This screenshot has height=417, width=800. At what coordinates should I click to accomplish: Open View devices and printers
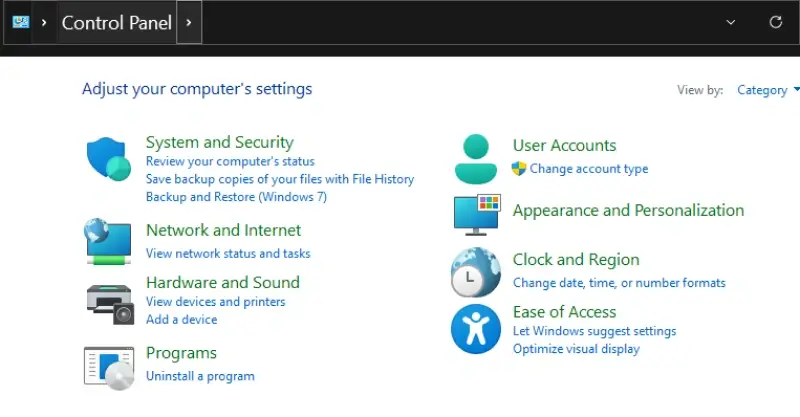215,302
